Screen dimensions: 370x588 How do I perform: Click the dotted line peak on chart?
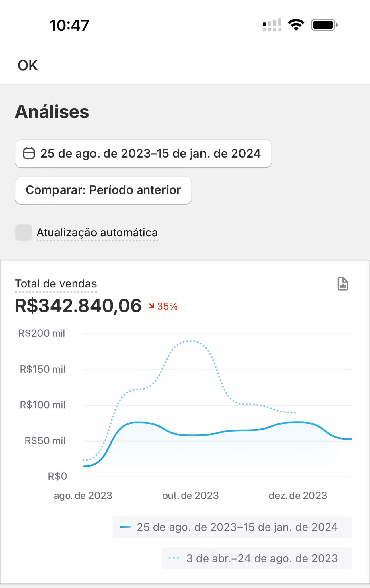(190, 341)
